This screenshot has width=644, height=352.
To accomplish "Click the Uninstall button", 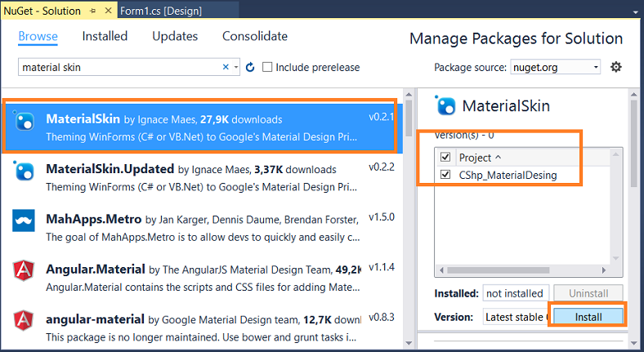I will [588, 293].
